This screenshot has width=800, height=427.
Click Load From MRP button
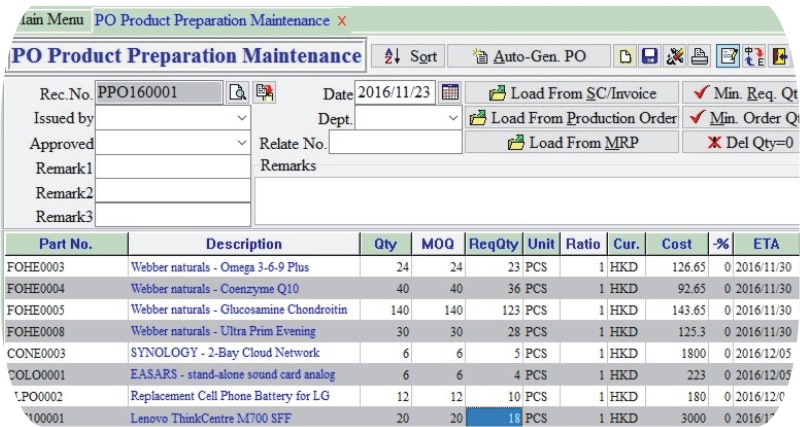coord(572,142)
